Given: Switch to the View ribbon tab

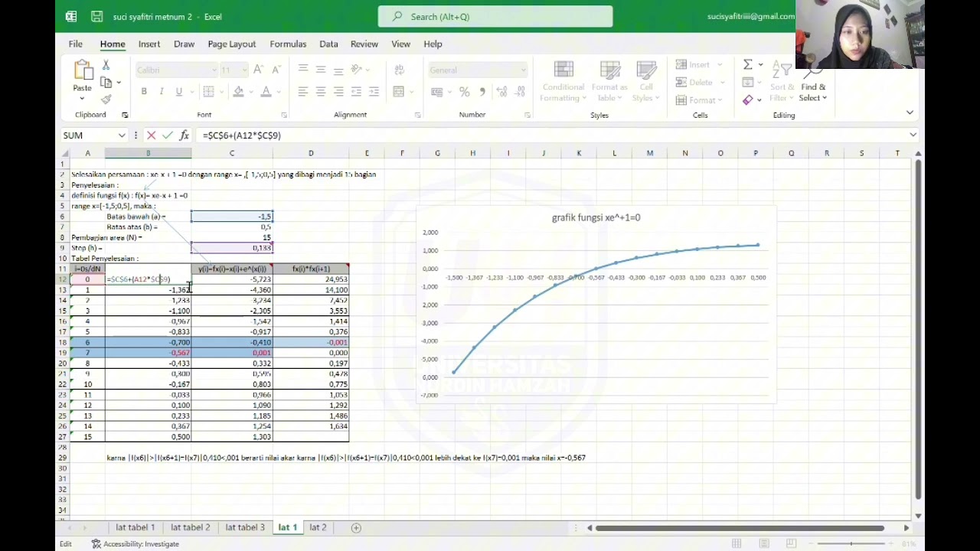Looking at the screenshot, I should (401, 44).
